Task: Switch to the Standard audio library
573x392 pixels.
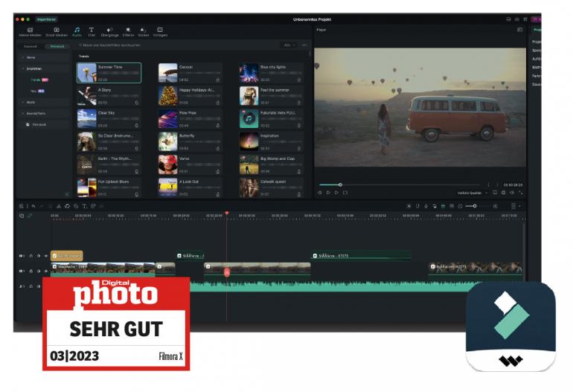Action: [31, 46]
